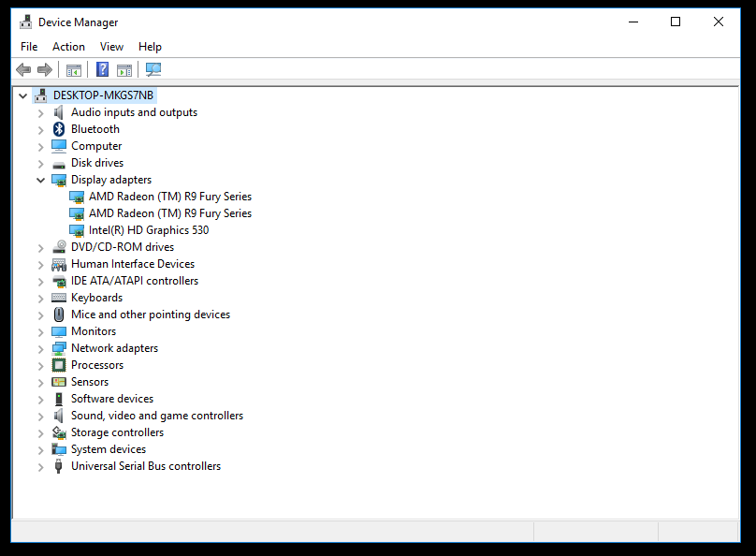The width and height of the screenshot is (756, 556).
Task: Click the IDE ATA/ATAPI controllers icon
Action: click(59, 281)
